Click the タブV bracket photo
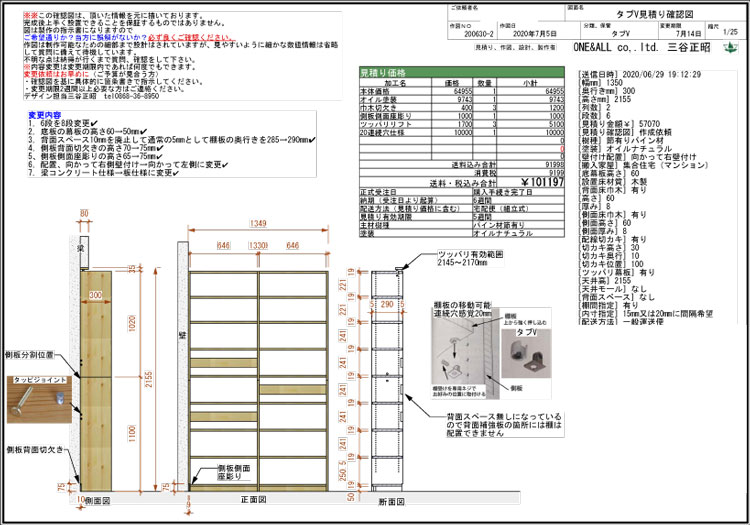750x525 pixels. 526,356
